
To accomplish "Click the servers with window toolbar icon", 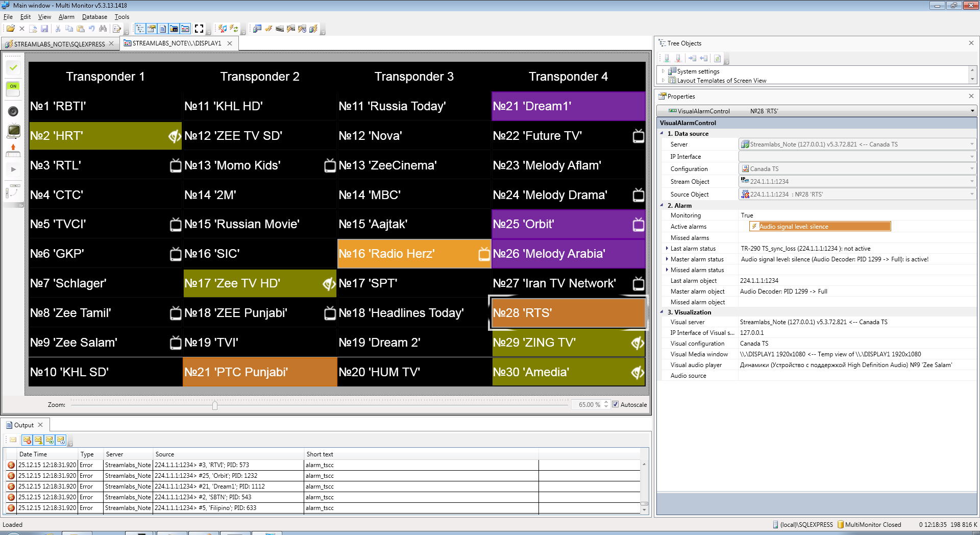I will tap(257, 29).
